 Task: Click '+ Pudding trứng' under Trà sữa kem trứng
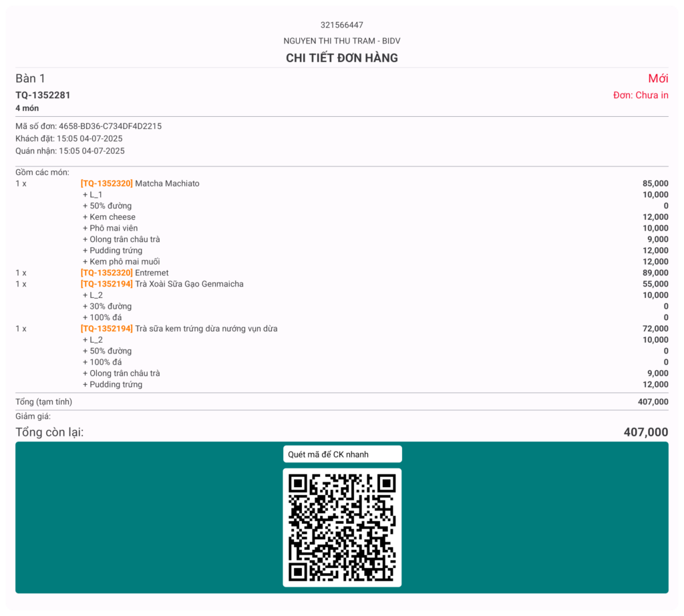pyautogui.click(x=112, y=385)
